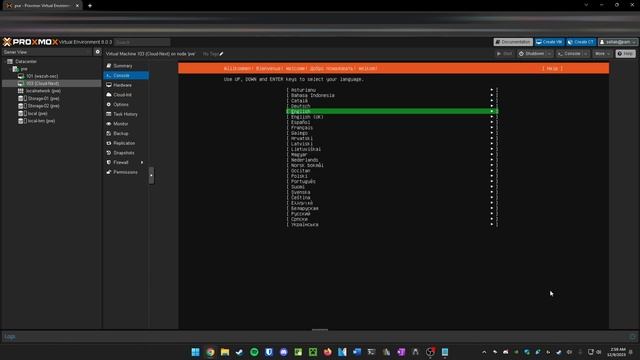Open the Shutdown dropdown arrow

click(549, 53)
